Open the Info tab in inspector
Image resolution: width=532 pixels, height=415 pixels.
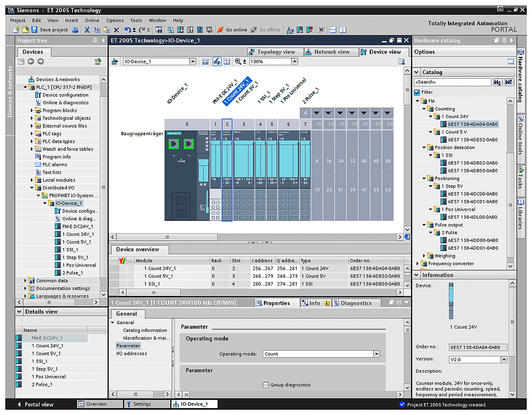pos(314,303)
